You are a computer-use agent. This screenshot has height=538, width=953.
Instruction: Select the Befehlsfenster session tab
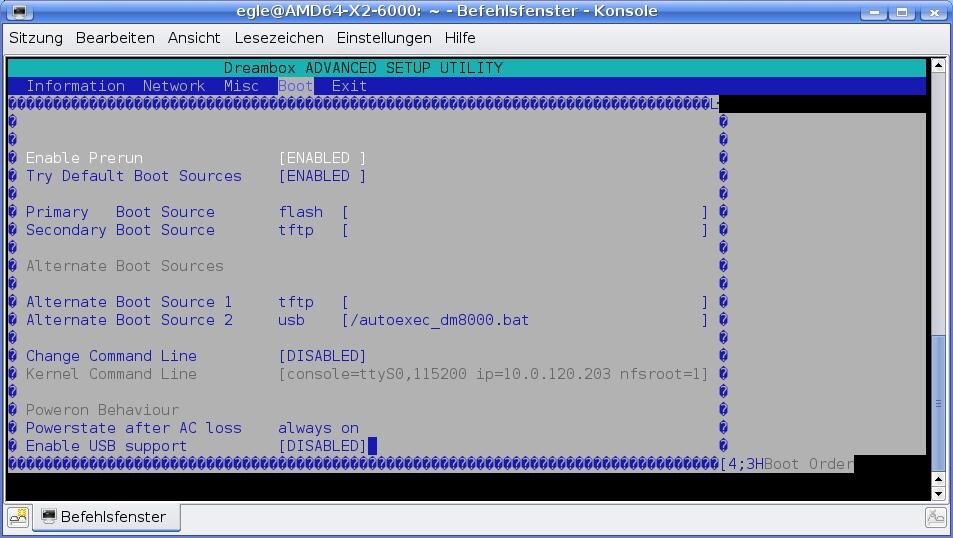pos(105,517)
